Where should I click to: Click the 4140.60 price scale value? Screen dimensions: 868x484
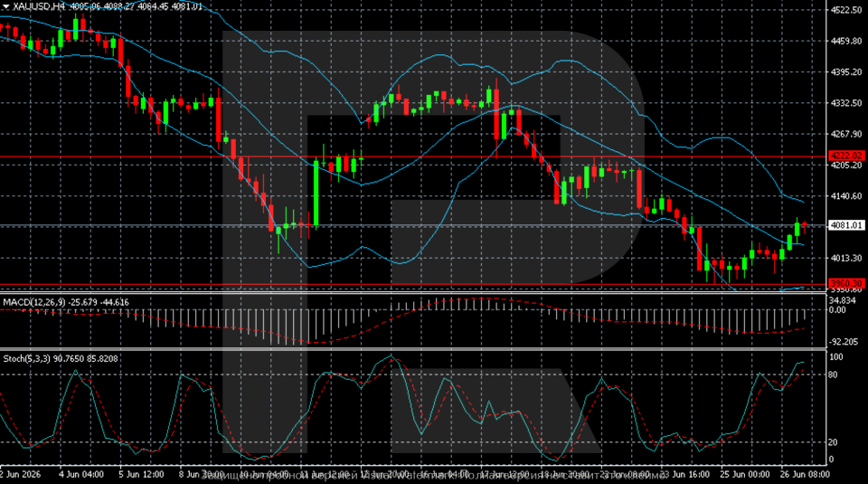pyautogui.click(x=846, y=196)
